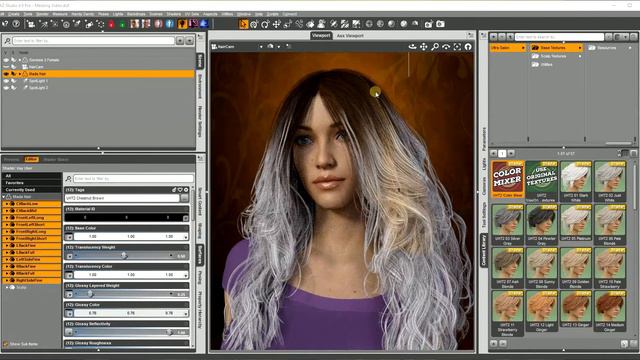
Task: Toggle selectable arrow for SpotLight 2
Action: (x=13, y=88)
